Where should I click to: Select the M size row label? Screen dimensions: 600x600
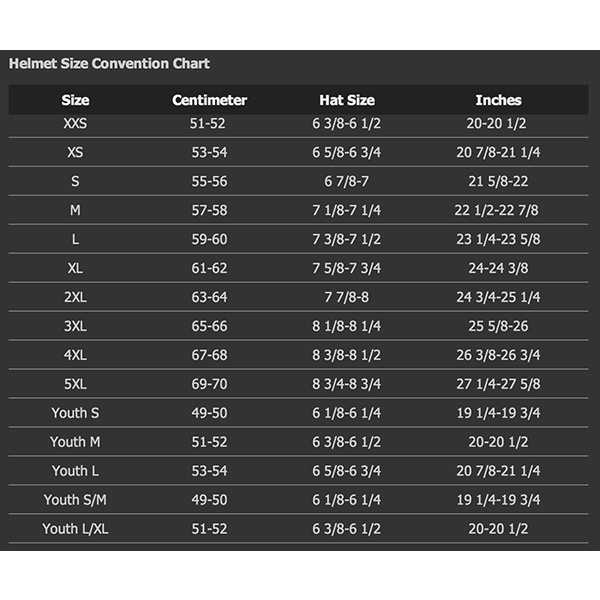pos(75,211)
